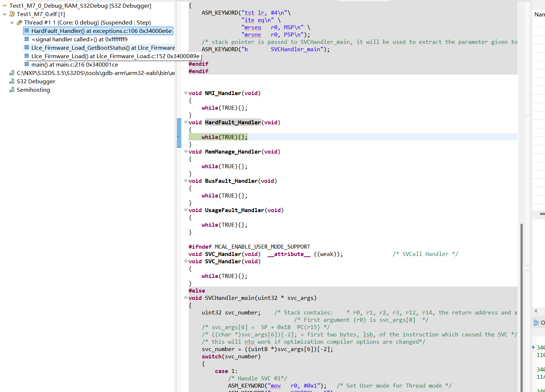Viewport: 545px width, 392px height.
Task: Select the gdb-arm process entry
Action: 96,73
